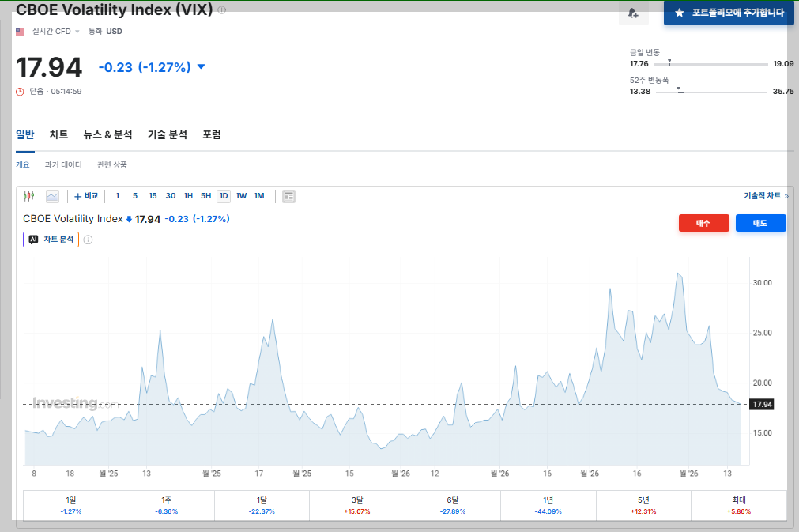Add a comparison with the 비교 button

pos(86,196)
